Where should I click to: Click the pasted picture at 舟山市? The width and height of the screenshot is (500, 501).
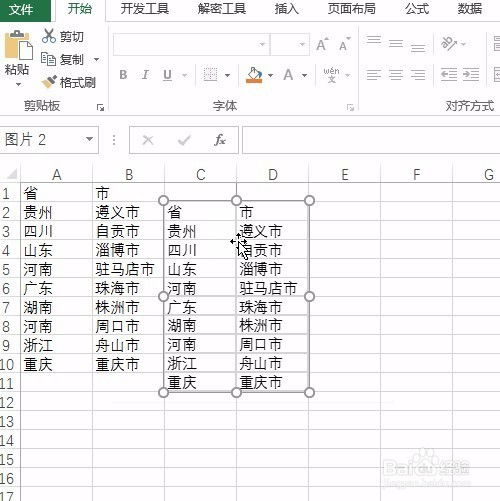261,363
